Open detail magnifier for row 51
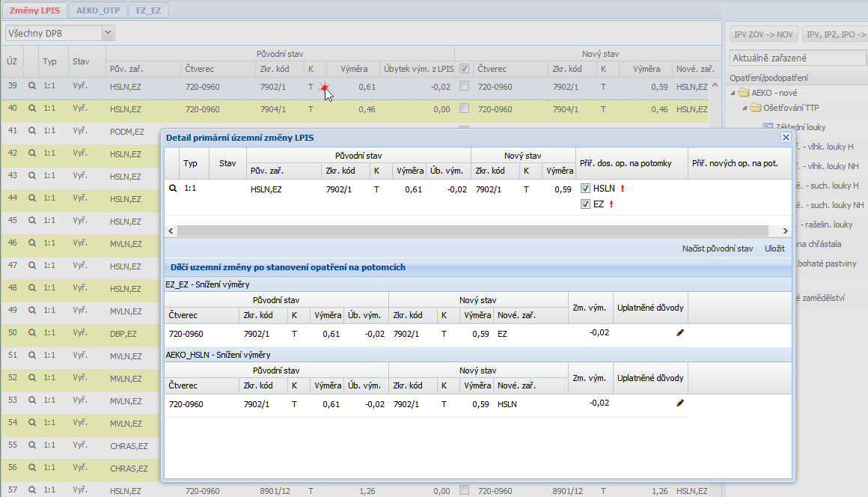Image resolution: width=868 pixels, height=497 pixels. tap(32, 355)
